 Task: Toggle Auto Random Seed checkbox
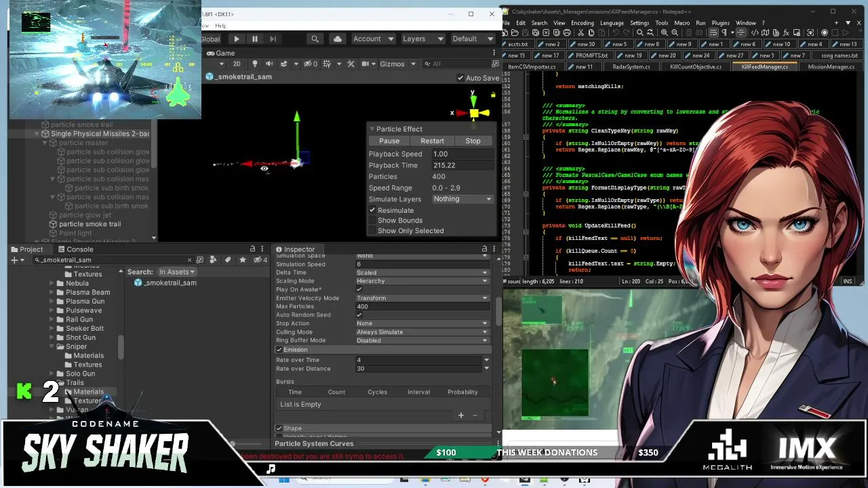point(359,315)
